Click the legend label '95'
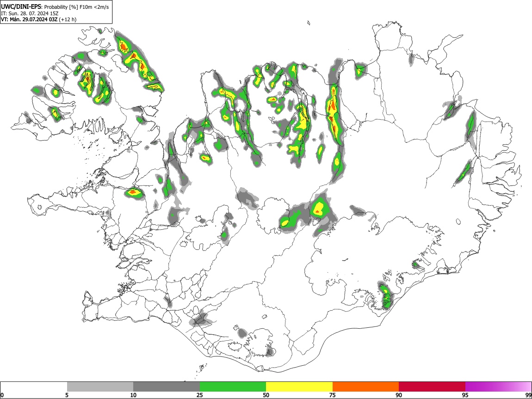Image resolution: width=532 pixels, height=399 pixels. click(x=465, y=395)
